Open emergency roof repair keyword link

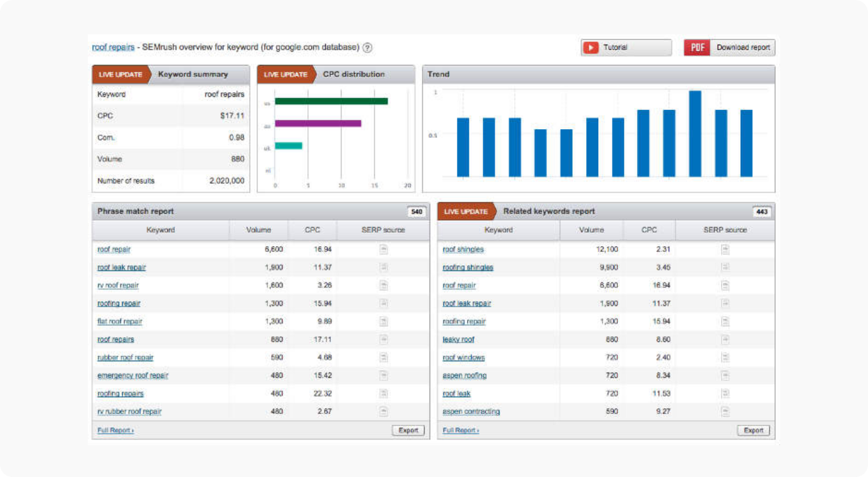(133, 376)
